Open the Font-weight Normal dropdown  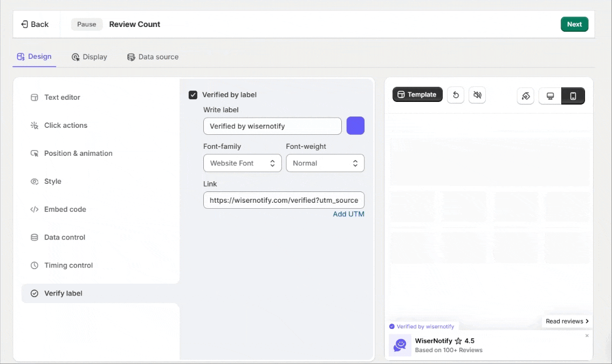(x=325, y=163)
